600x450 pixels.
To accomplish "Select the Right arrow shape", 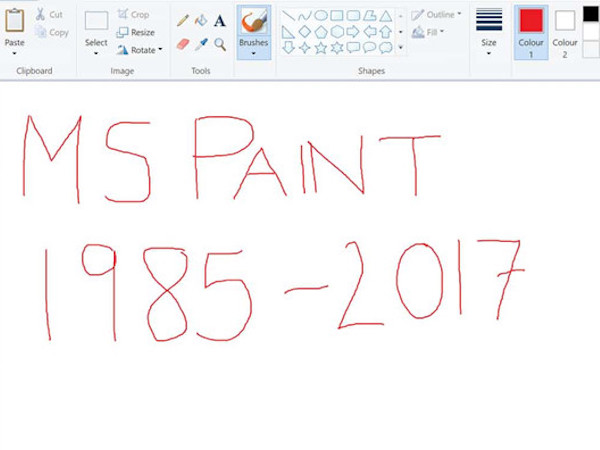I will coord(353,31).
